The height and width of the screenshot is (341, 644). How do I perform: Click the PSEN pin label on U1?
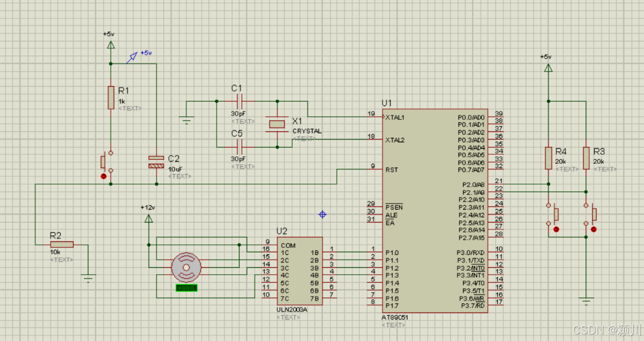394,207
